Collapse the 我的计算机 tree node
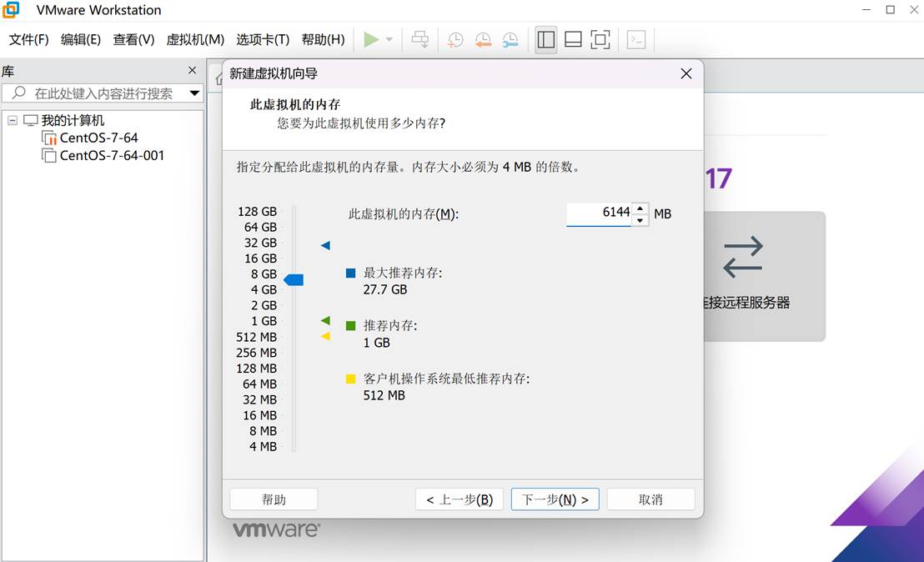Image resolution: width=924 pixels, height=562 pixels. (13, 120)
